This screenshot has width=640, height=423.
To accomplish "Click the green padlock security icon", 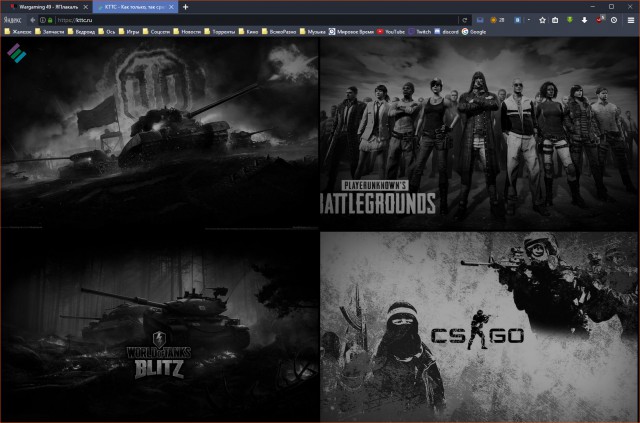I will pyautogui.click(x=50, y=20).
